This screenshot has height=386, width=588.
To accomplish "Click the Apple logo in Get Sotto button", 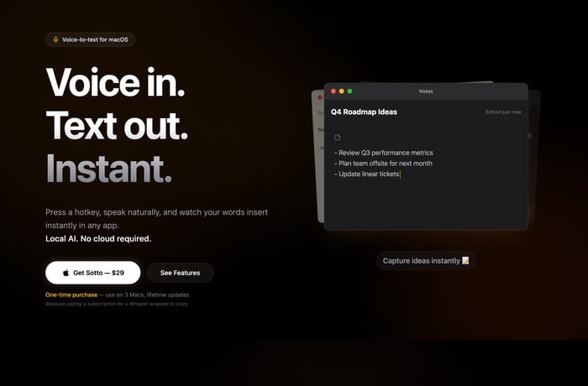I will 66,273.
